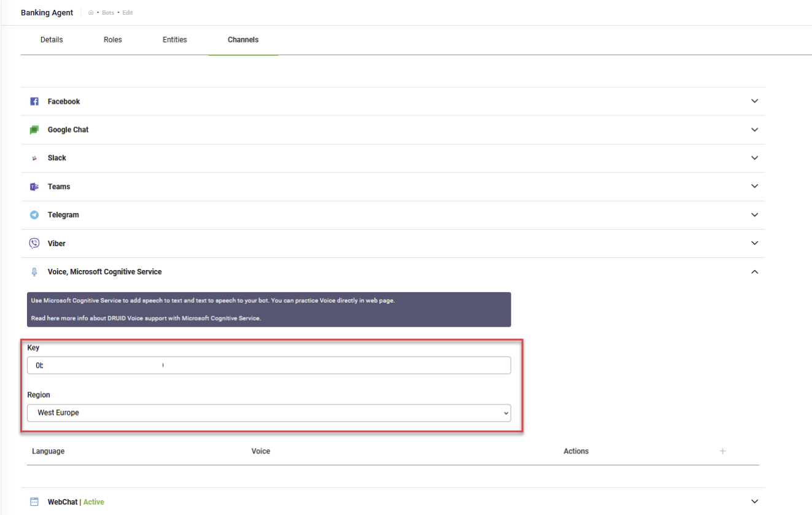
Task: Click the Viber channel label
Action: [x=56, y=243]
